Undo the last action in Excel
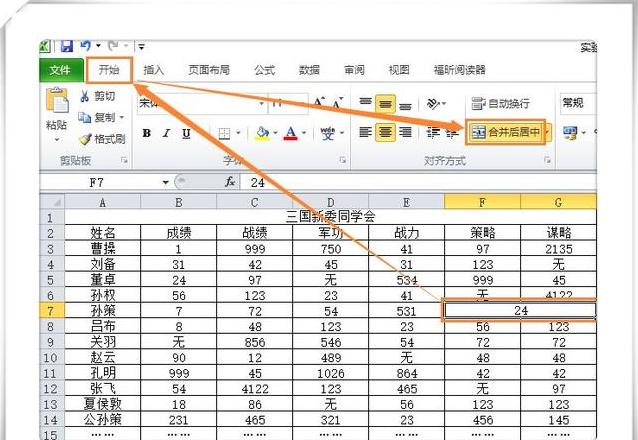The height and width of the screenshot is (440, 638). point(85,46)
